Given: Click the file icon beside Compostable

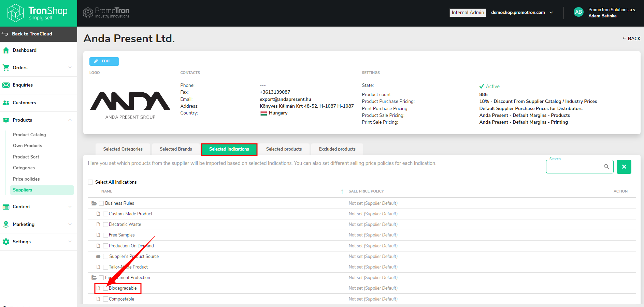Looking at the screenshot, I should 98,299.
